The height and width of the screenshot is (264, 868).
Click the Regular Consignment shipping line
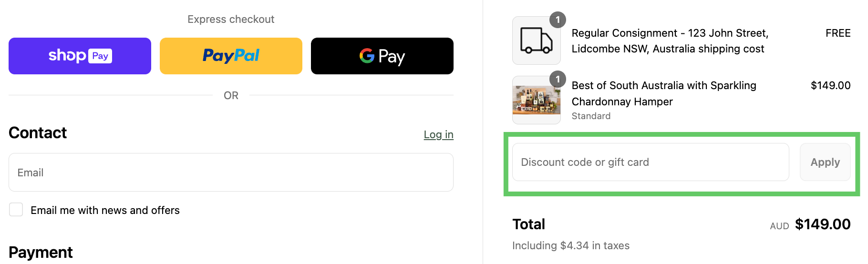pos(670,41)
